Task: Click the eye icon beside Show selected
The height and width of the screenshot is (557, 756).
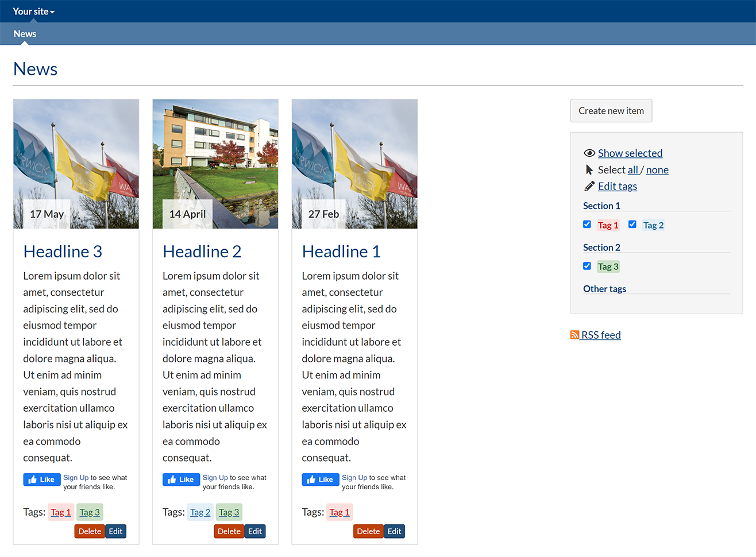Action: click(589, 153)
